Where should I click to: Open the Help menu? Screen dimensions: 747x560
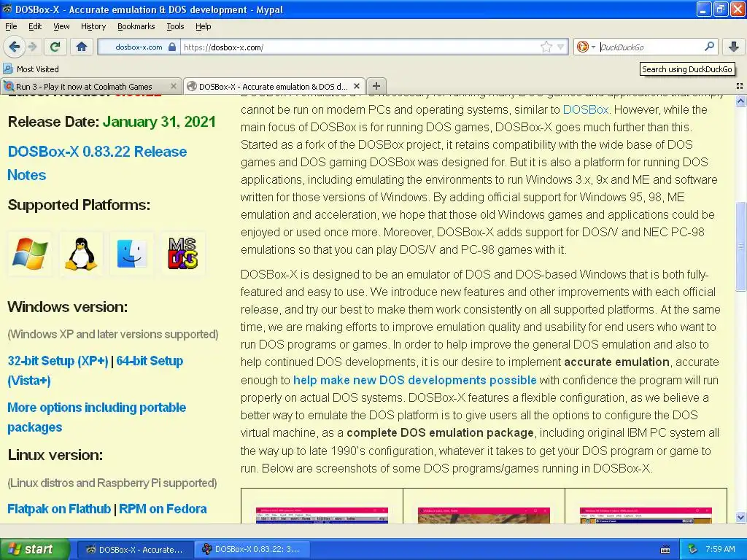(204, 26)
